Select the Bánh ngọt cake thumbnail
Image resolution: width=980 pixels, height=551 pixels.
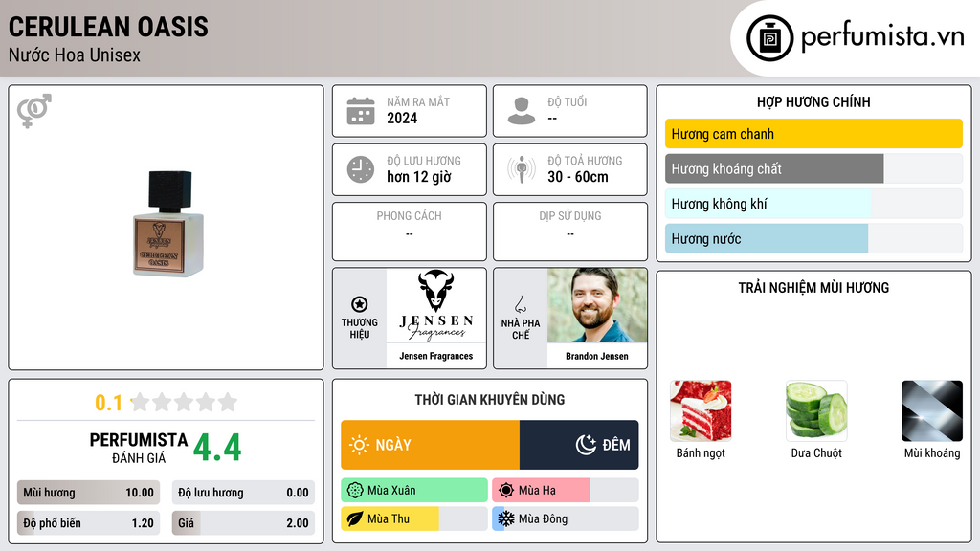point(701,411)
